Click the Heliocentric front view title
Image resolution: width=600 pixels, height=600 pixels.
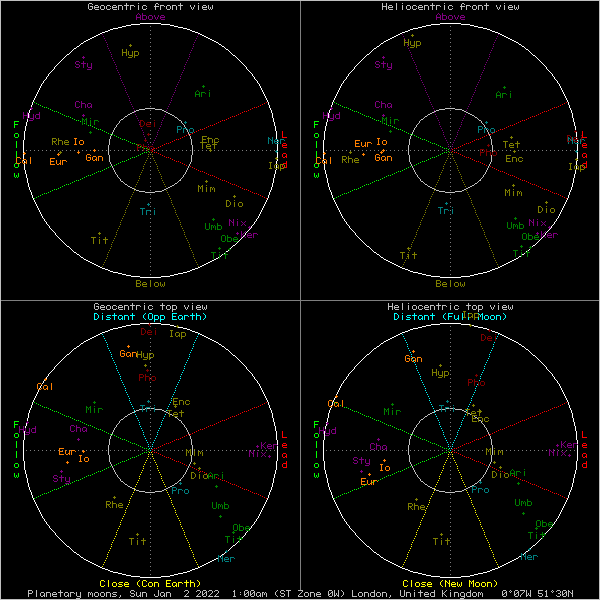pos(450,7)
